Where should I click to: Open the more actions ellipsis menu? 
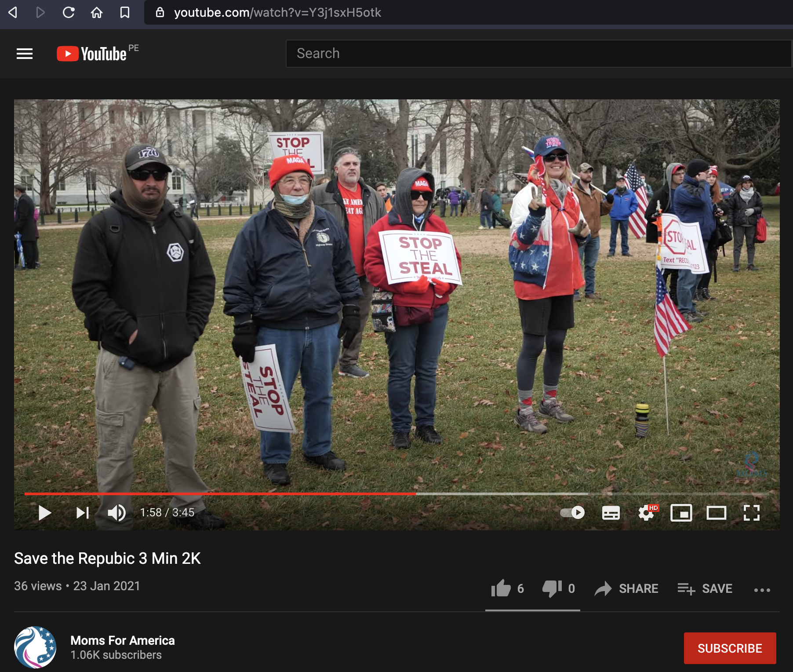pyautogui.click(x=762, y=590)
